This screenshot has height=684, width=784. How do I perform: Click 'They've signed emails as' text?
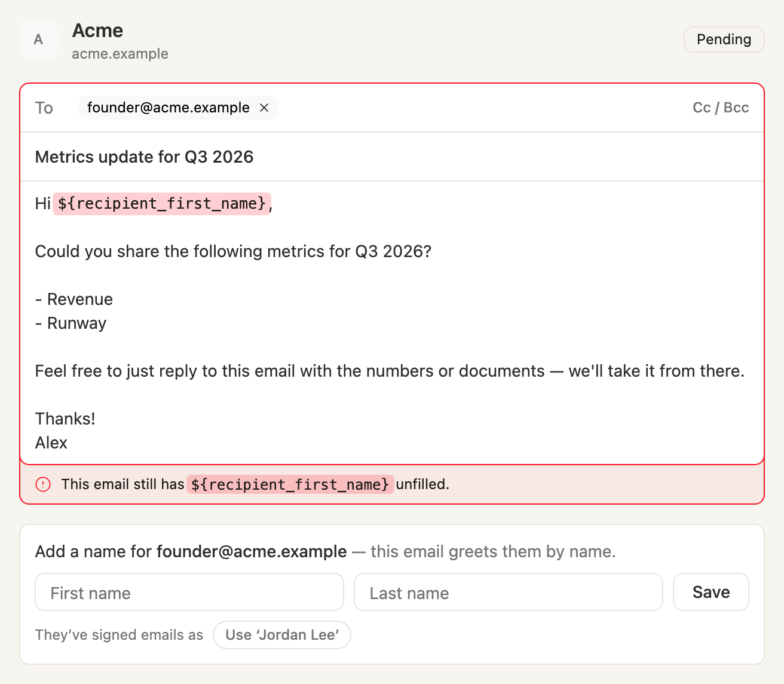pos(119,635)
